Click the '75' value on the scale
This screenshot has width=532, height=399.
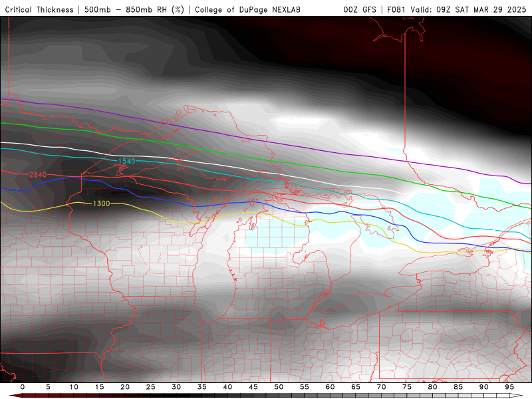[407, 387]
